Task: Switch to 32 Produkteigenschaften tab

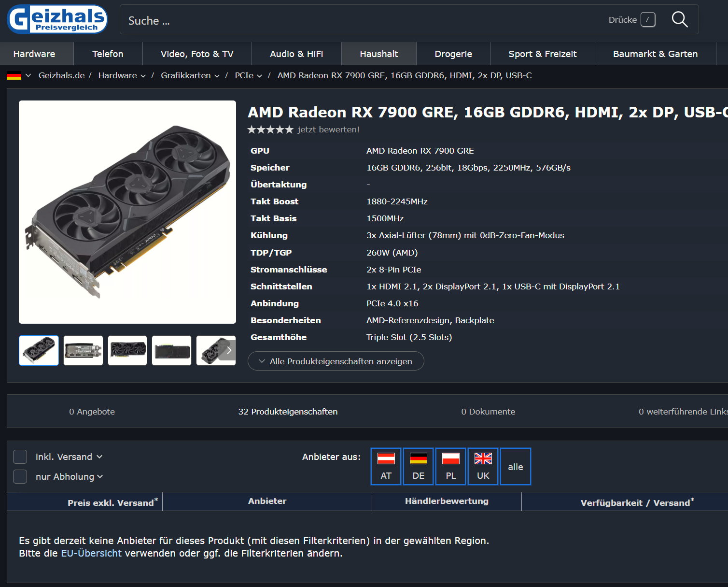Action: [288, 412]
